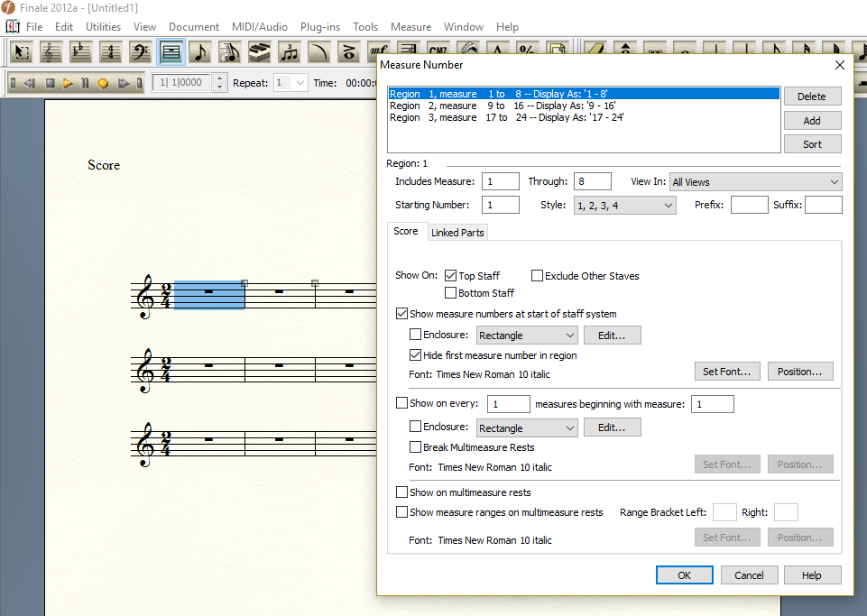Activate the Measure tool

click(170, 52)
